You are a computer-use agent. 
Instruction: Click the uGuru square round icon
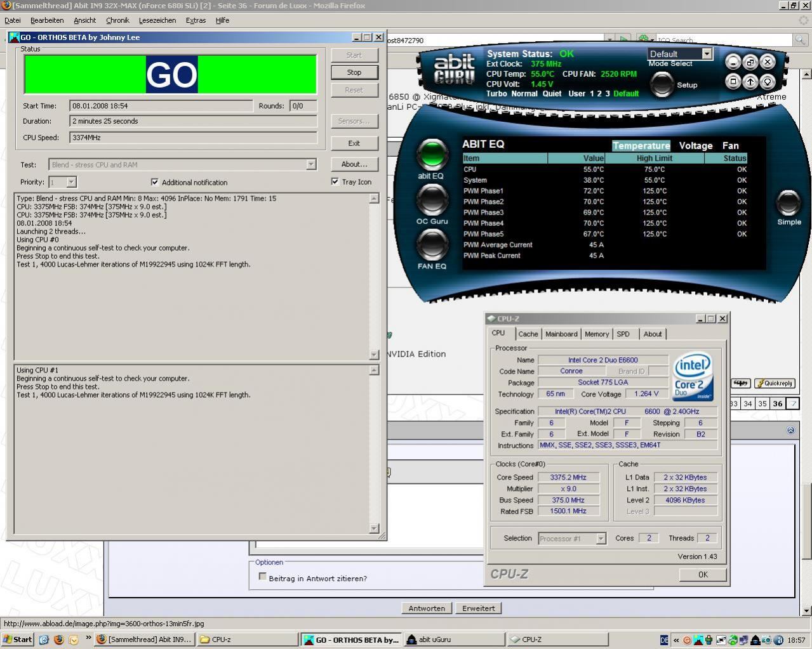click(x=733, y=81)
